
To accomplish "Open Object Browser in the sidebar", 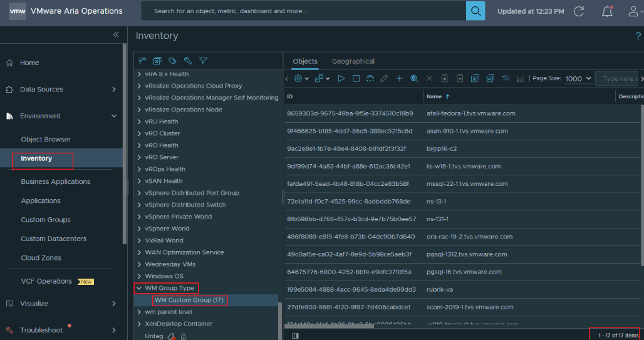I will [x=46, y=139].
